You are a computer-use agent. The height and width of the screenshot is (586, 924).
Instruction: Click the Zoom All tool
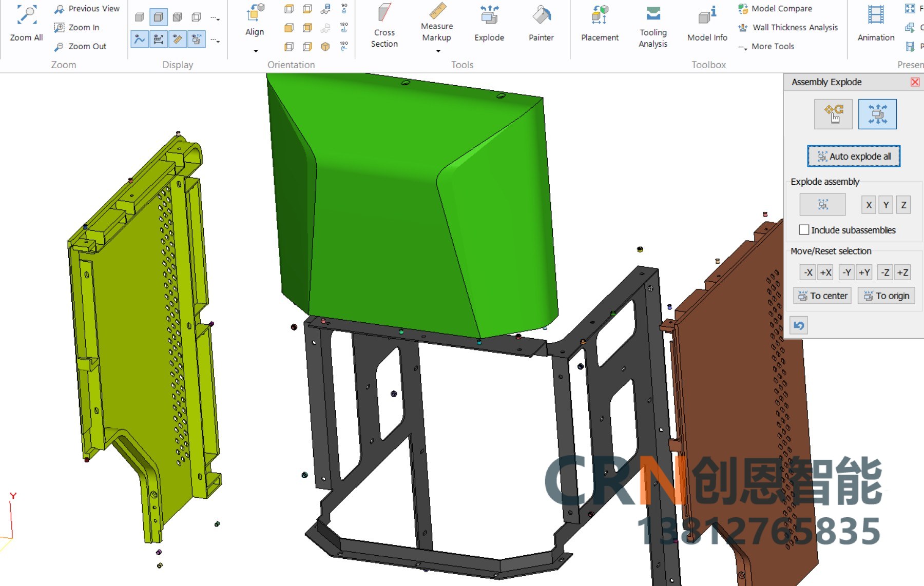click(x=26, y=24)
